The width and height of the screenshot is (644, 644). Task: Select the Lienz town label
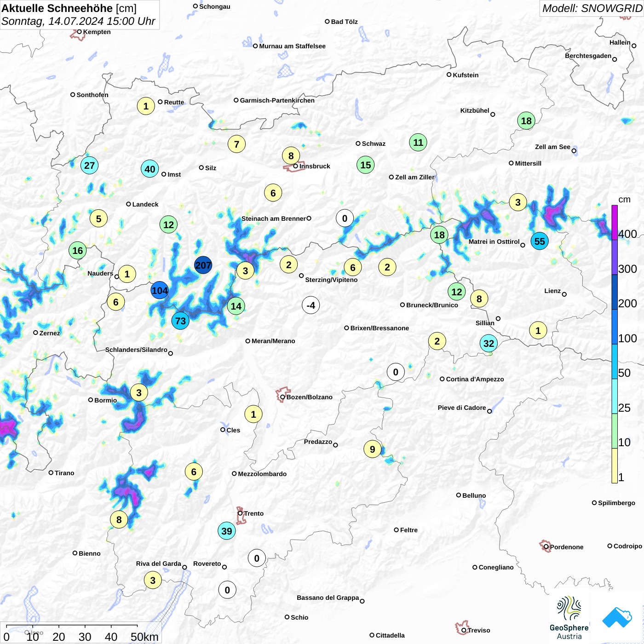[x=552, y=291]
